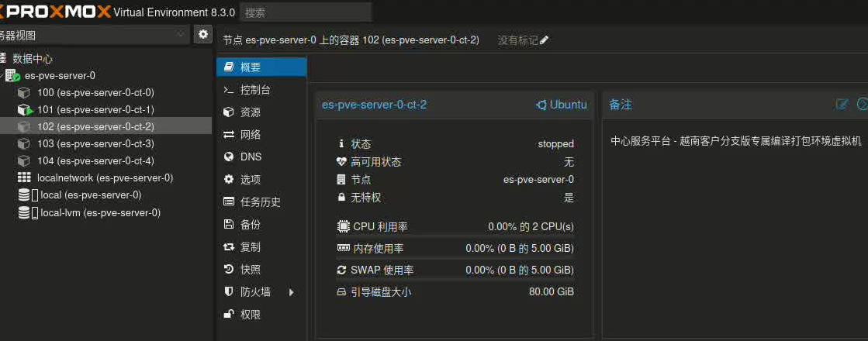Open the 备份 backup section
The height and width of the screenshot is (341, 868).
tap(251, 225)
